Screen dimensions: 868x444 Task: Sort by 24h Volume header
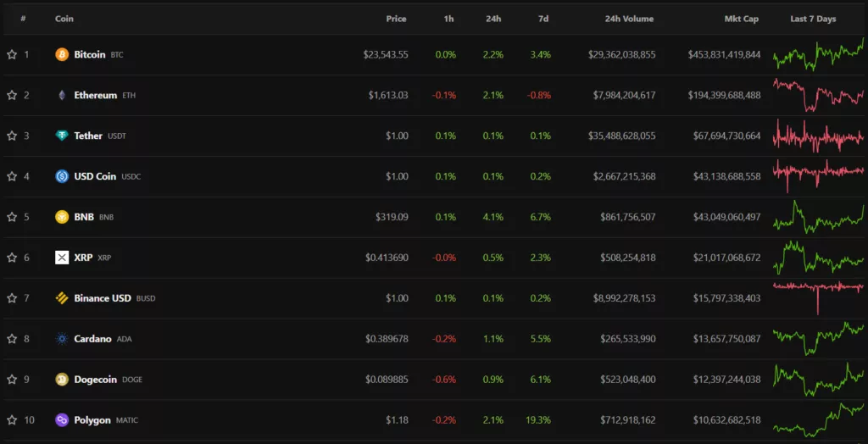point(630,19)
